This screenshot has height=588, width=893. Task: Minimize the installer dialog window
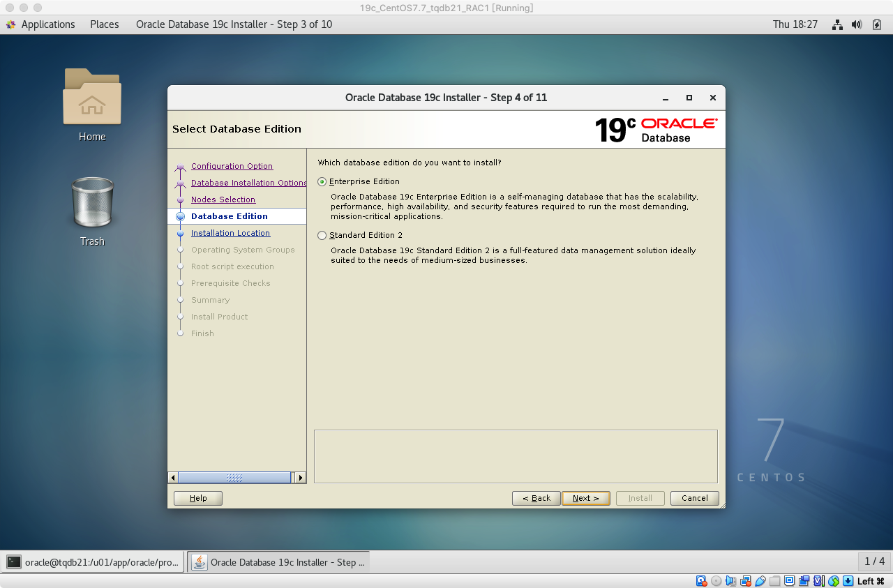(x=666, y=98)
